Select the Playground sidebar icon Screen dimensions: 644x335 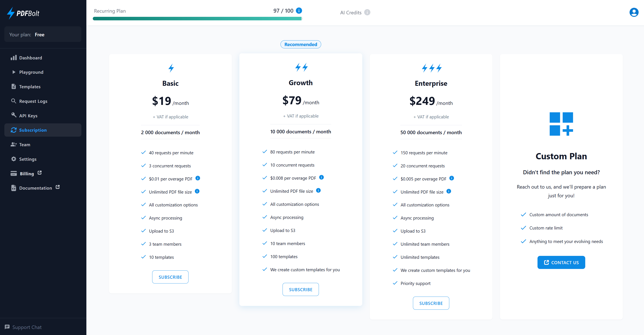(14, 72)
